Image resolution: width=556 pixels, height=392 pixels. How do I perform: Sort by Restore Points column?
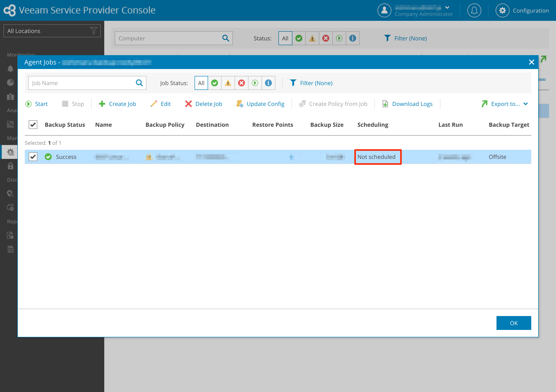tap(272, 125)
